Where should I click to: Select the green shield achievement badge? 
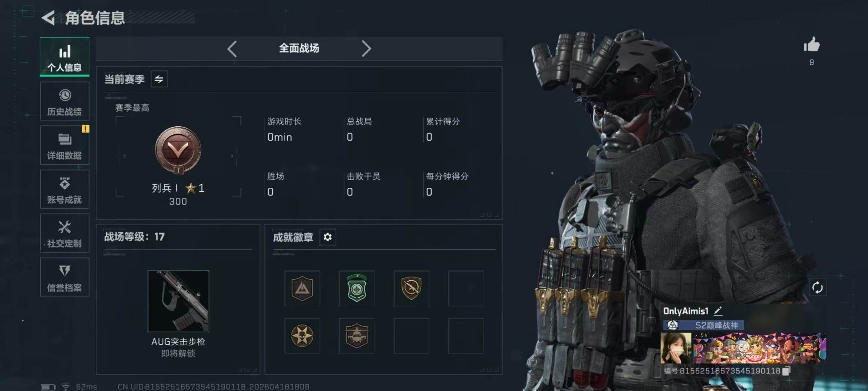[357, 289]
